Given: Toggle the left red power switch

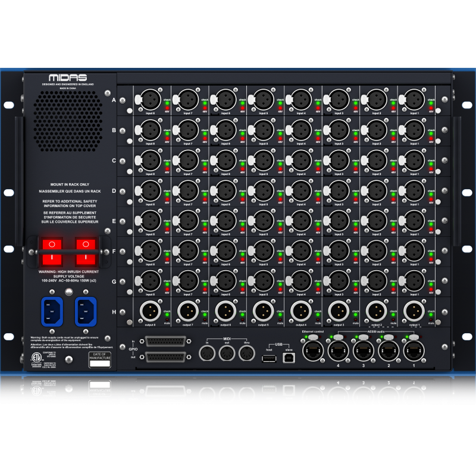Looking at the screenshot, I should click(x=51, y=251).
